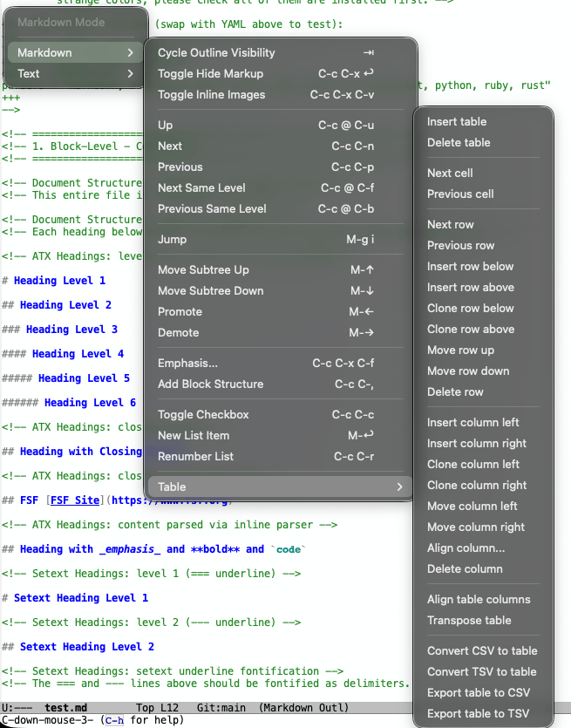The image size is (571, 728).
Task: Choose Export table to CSV
Action: point(483,692)
